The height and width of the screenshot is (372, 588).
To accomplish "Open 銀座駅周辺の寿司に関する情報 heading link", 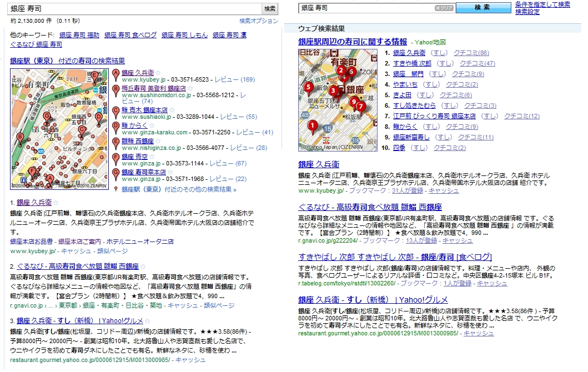I will point(353,42).
